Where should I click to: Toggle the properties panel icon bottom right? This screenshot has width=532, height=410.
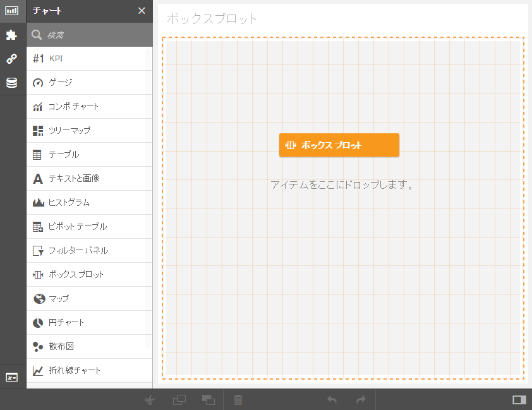[x=519, y=400]
